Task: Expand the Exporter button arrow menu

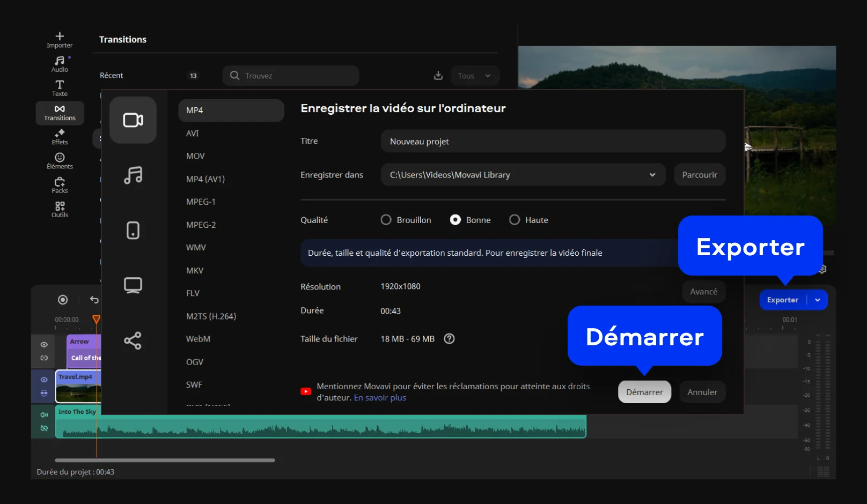Action: 818,300
